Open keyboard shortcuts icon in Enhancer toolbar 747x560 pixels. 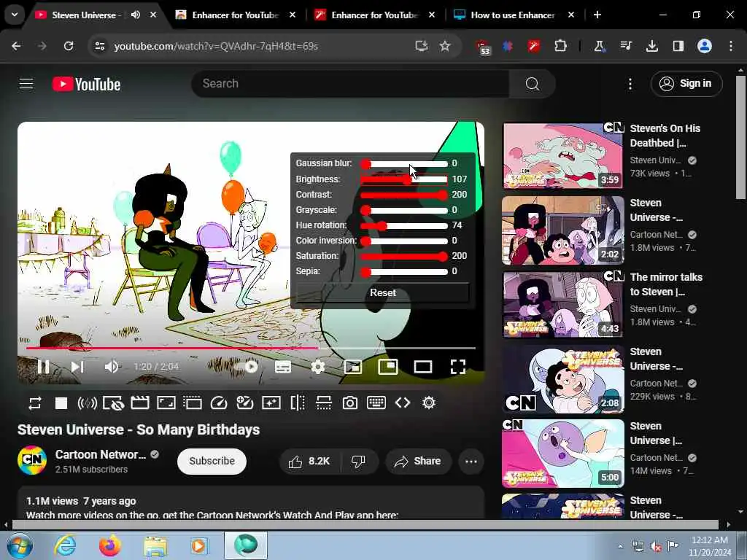376,402
